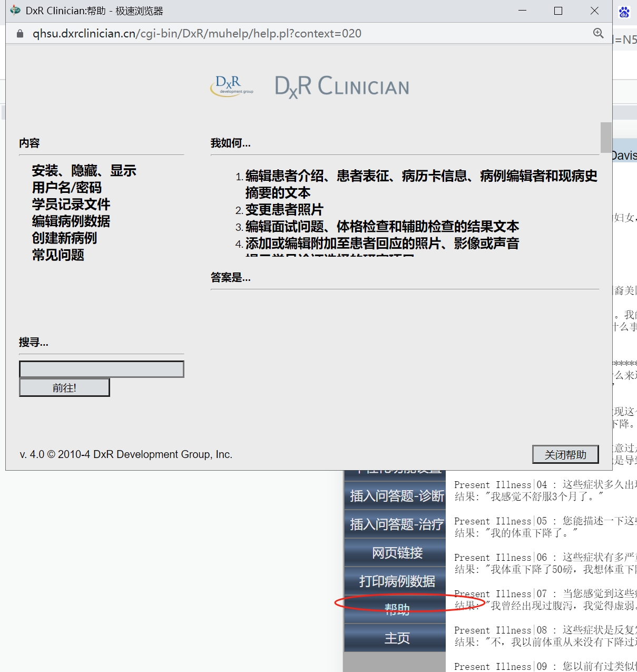Minimize the help browser window
This screenshot has width=637, height=672.
pos(523,11)
